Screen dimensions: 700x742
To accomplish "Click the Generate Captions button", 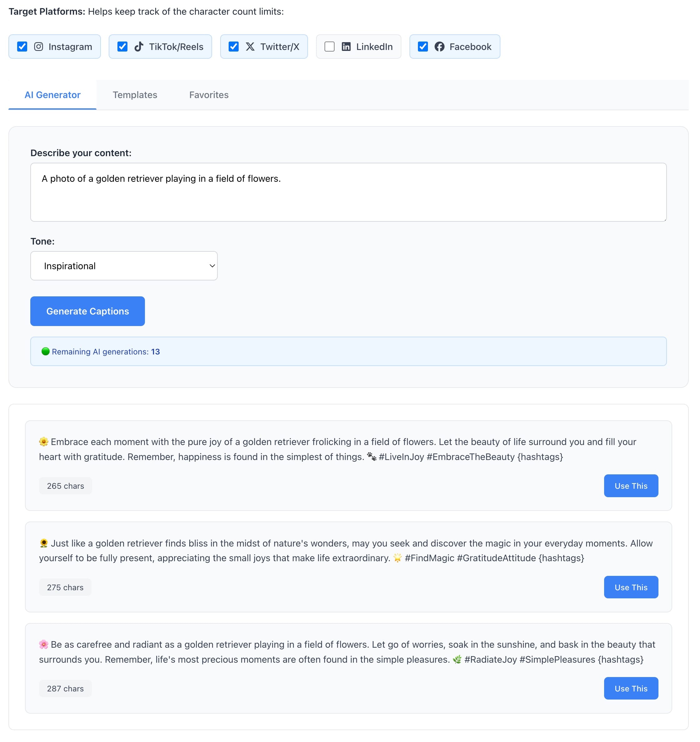I will [x=88, y=311].
